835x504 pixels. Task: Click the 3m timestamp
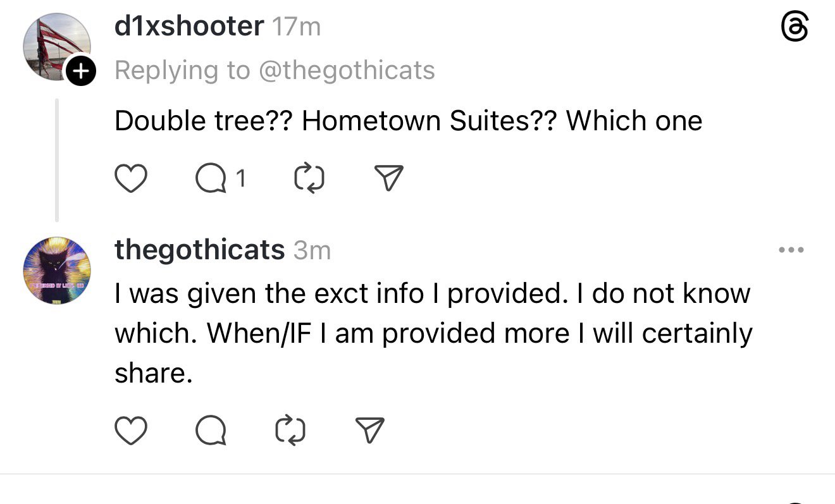312,251
